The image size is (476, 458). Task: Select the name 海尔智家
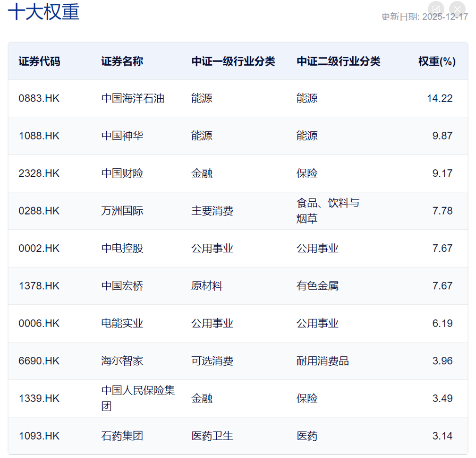122,361
